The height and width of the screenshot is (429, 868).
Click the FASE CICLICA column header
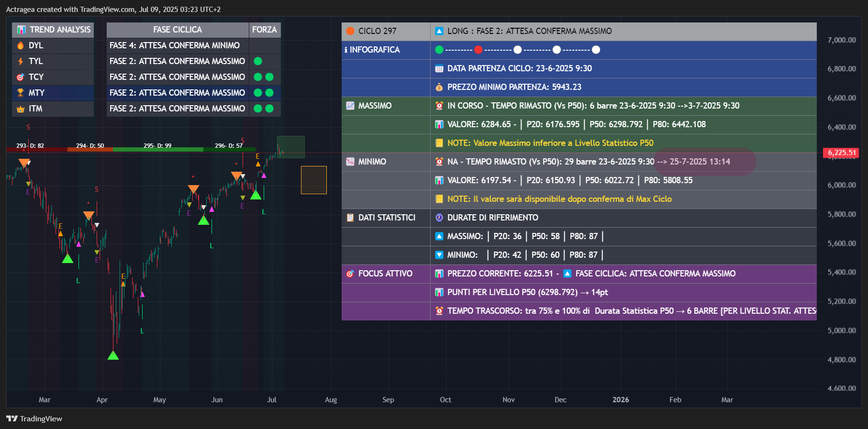[x=178, y=30]
